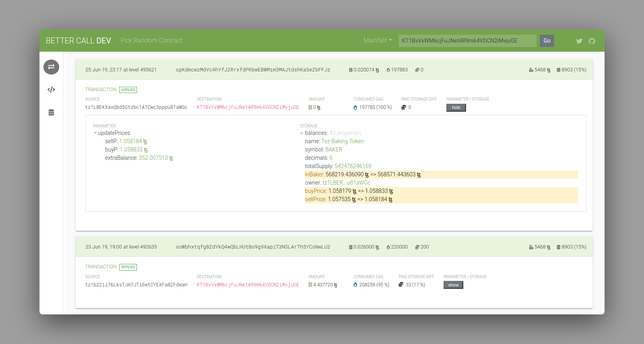Image resolution: width=644 pixels, height=344 pixels.
Task: Click the highlighted sellPrice change row
Action: (441, 199)
